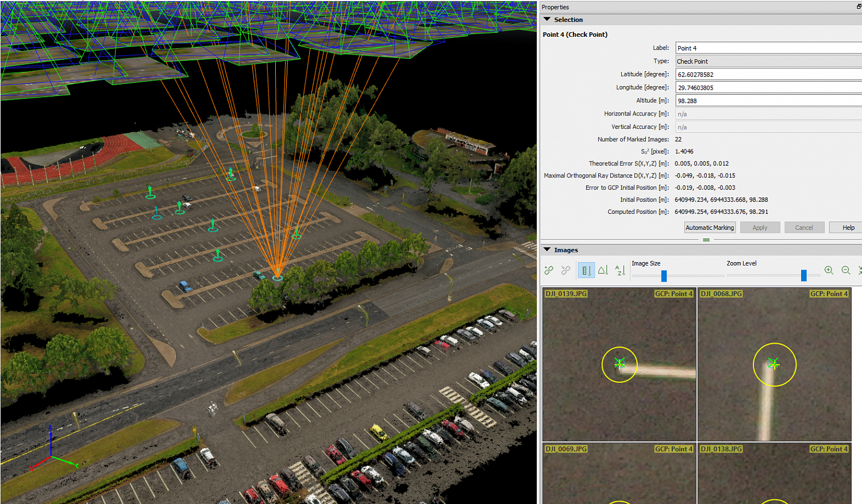The width and height of the screenshot is (862, 504).
Task: Click the fit-to-view arrows icon
Action: pyautogui.click(x=860, y=270)
